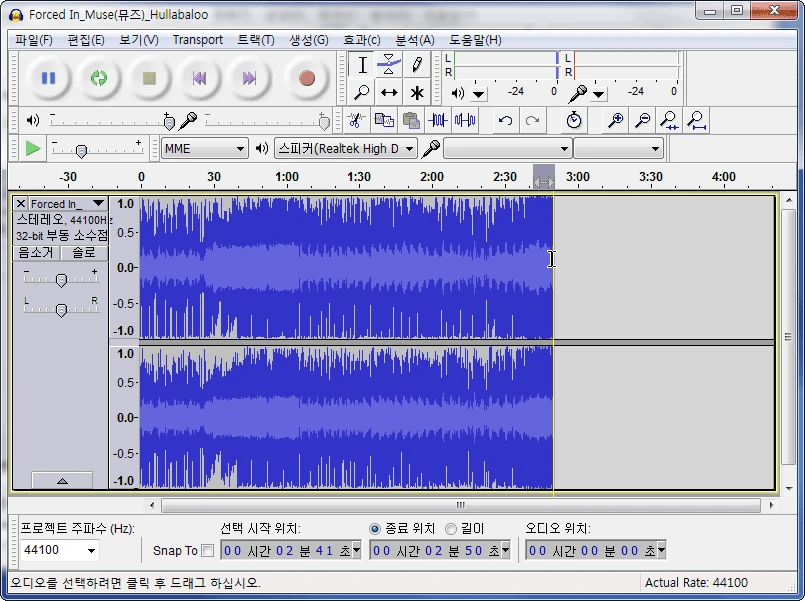Image resolution: width=805 pixels, height=601 pixels.
Task: Skip to end of track
Action: tap(250, 78)
